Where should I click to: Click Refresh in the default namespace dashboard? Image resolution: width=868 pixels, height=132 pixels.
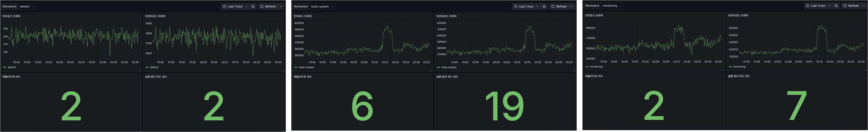[x=268, y=6]
